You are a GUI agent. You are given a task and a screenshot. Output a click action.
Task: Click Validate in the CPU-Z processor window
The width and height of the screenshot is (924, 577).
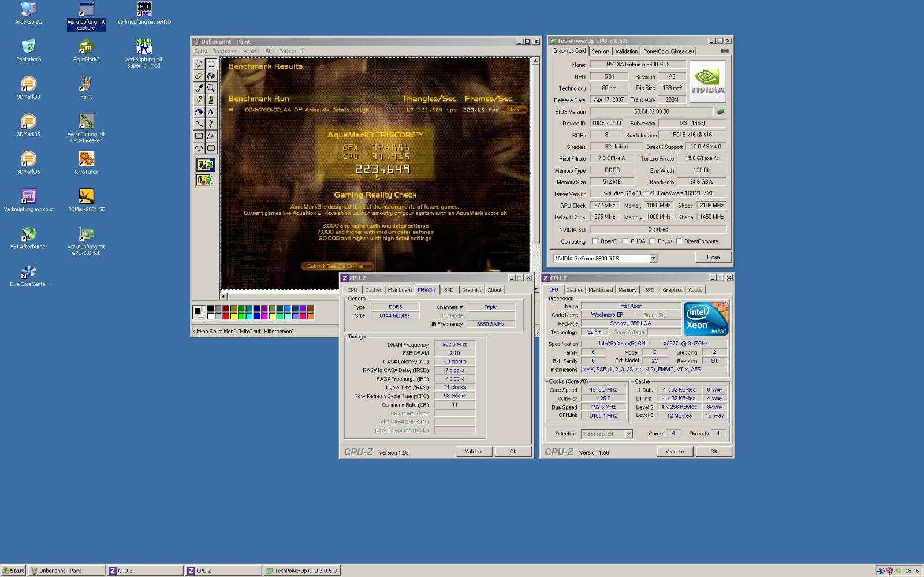point(675,452)
